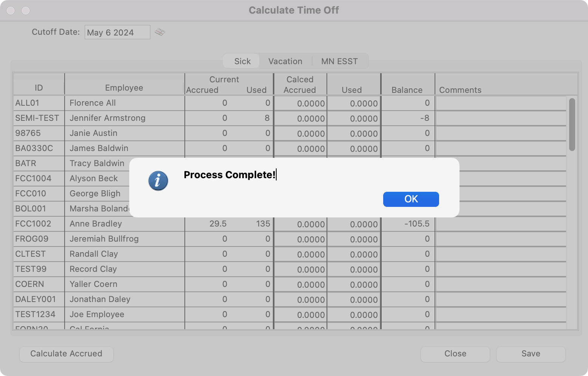
Task: Click the Employee column header
Action: [124, 88]
